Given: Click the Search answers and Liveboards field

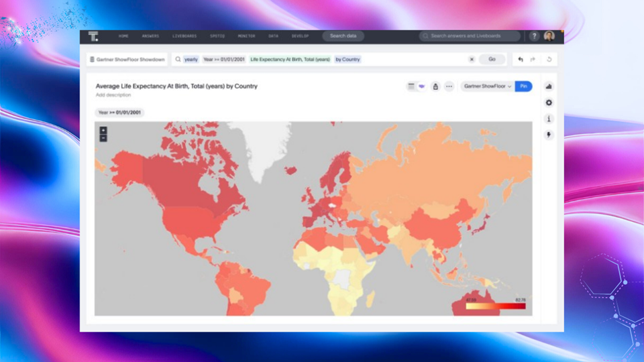Looking at the screenshot, I should [470, 36].
